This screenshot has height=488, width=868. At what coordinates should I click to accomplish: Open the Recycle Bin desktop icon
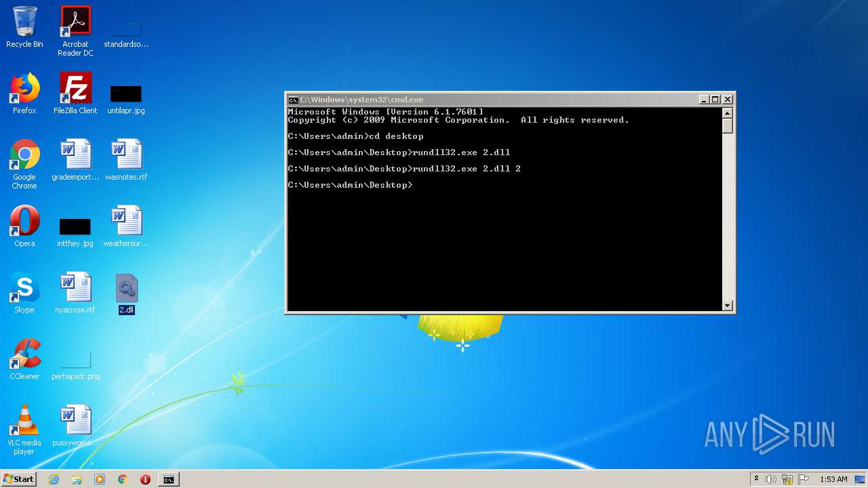click(x=24, y=27)
